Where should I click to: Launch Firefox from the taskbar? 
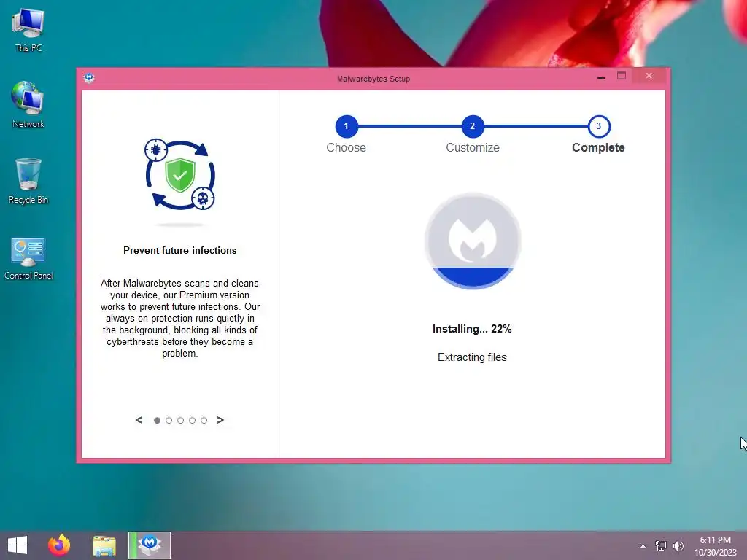(59, 545)
